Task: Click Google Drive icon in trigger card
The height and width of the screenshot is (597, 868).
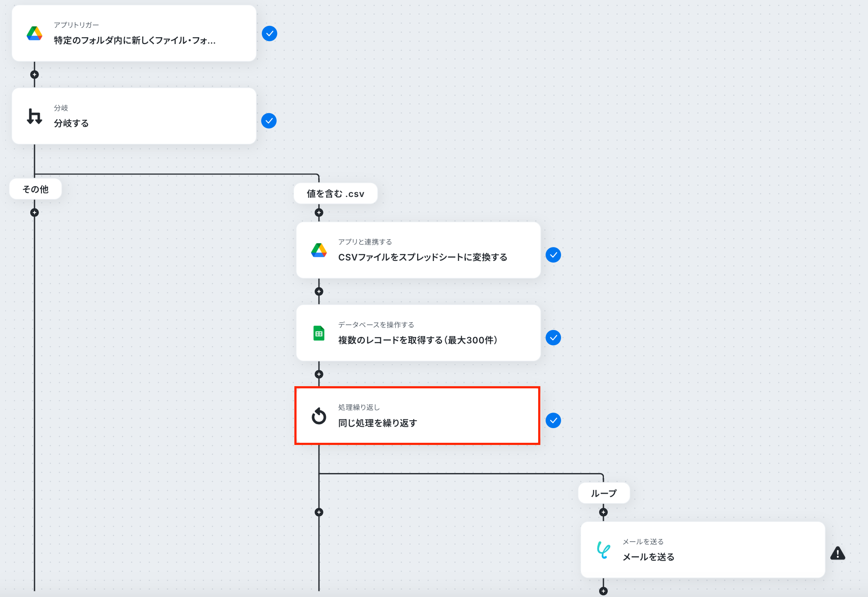Action: pos(35,33)
